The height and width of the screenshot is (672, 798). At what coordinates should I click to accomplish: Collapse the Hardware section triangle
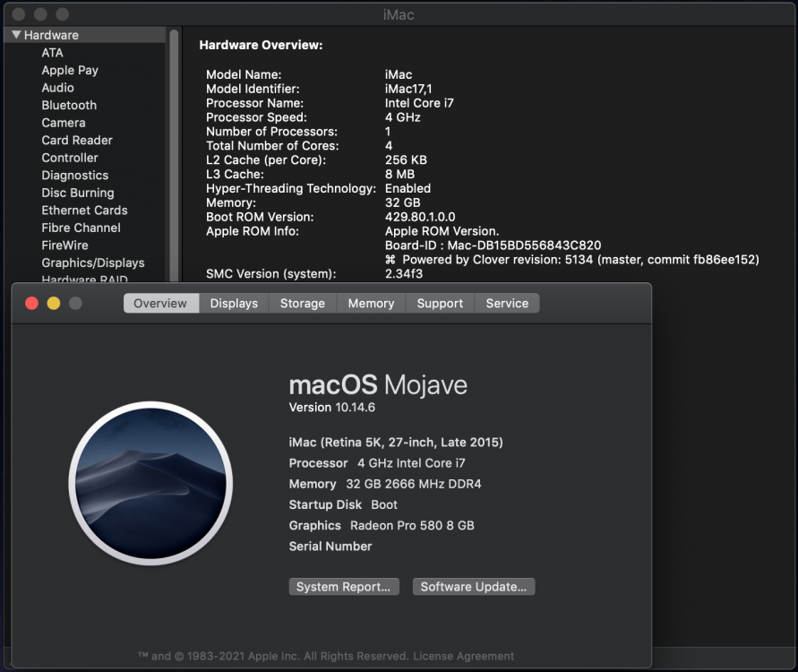tap(16, 35)
